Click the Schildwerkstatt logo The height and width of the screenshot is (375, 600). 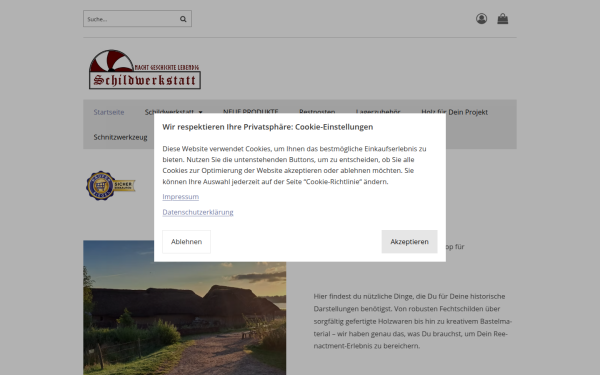click(x=145, y=69)
